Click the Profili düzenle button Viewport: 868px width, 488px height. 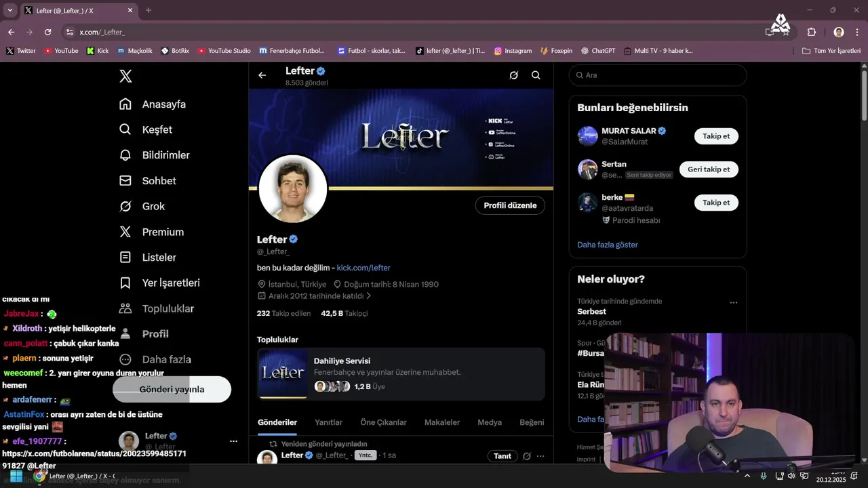510,205
